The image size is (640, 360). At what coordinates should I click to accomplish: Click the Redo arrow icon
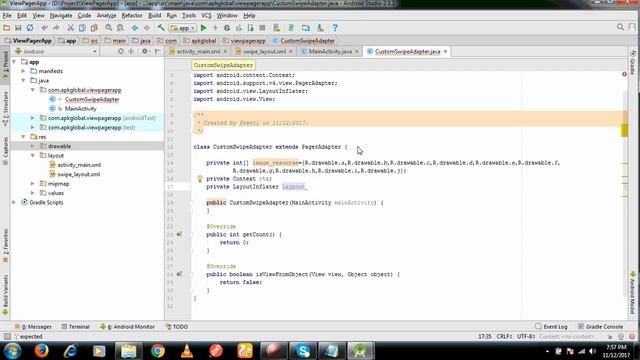click(x=56, y=28)
